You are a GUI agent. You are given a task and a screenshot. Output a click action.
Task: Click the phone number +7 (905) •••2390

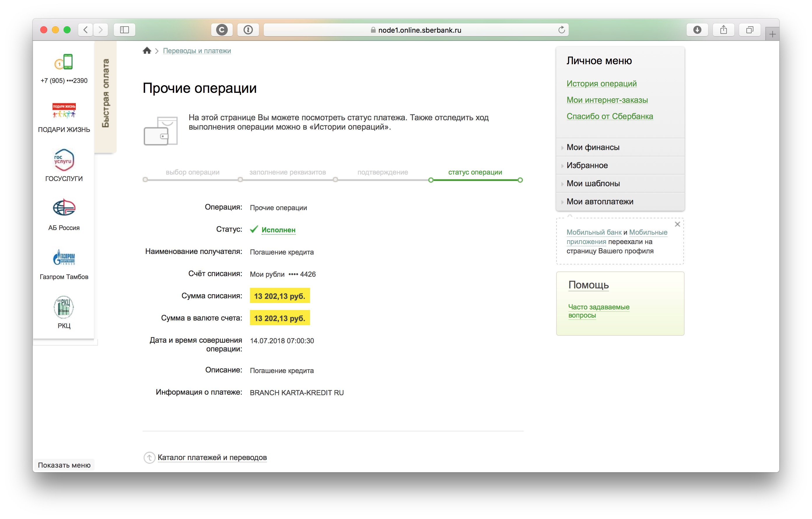point(64,80)
